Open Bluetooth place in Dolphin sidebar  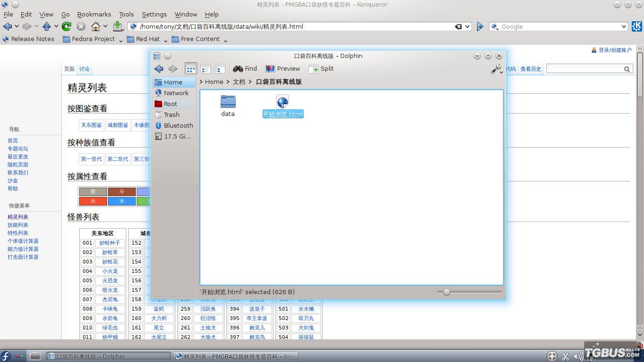tap(174, 125)
